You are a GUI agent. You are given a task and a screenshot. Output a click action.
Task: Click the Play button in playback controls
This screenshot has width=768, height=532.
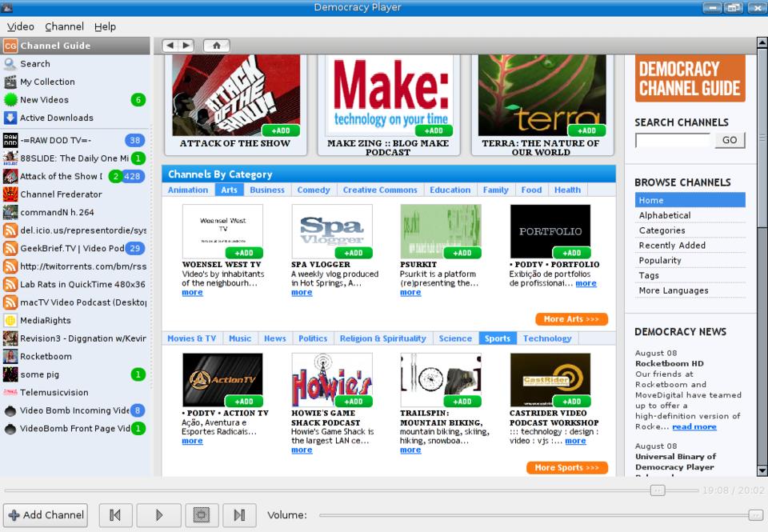pyautogui.click(x=158, y=515)
